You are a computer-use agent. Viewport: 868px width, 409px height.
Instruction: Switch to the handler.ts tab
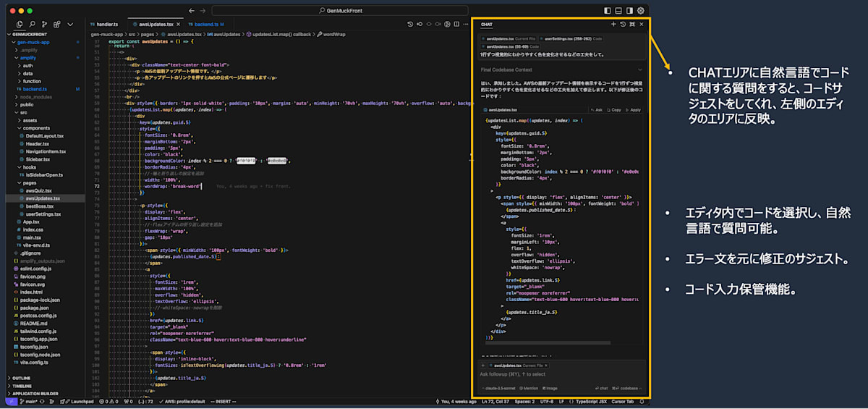tap(106, 24)
